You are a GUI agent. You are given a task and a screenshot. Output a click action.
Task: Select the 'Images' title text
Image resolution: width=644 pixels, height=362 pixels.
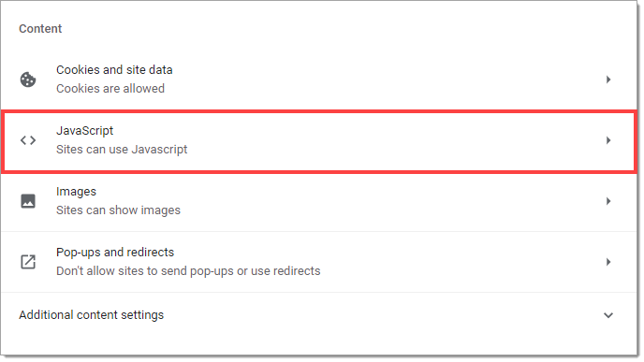76,192
